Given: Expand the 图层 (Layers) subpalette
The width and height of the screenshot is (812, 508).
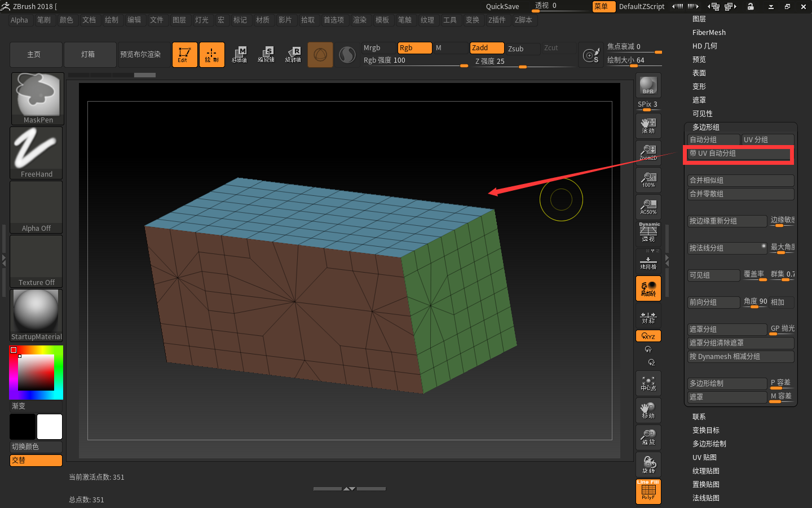Looking at the screenshot, I should (699, 19).
